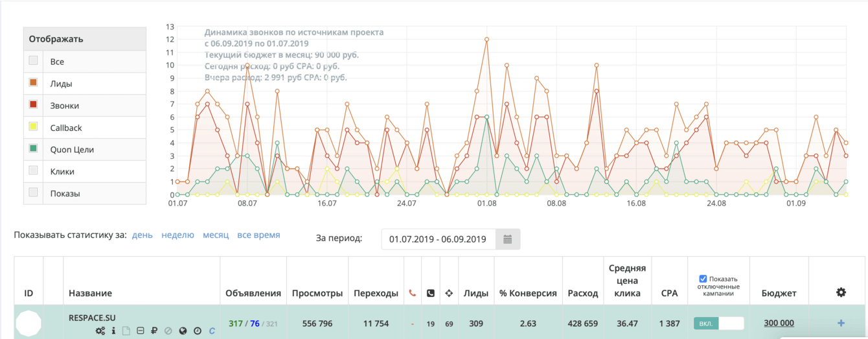
Task: Toggle the Лиды series checkbox
Action: 34,83
